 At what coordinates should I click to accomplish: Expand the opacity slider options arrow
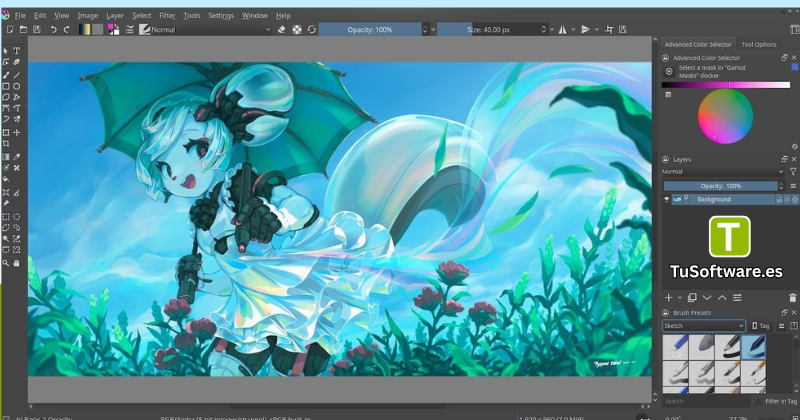coord(434,30)
